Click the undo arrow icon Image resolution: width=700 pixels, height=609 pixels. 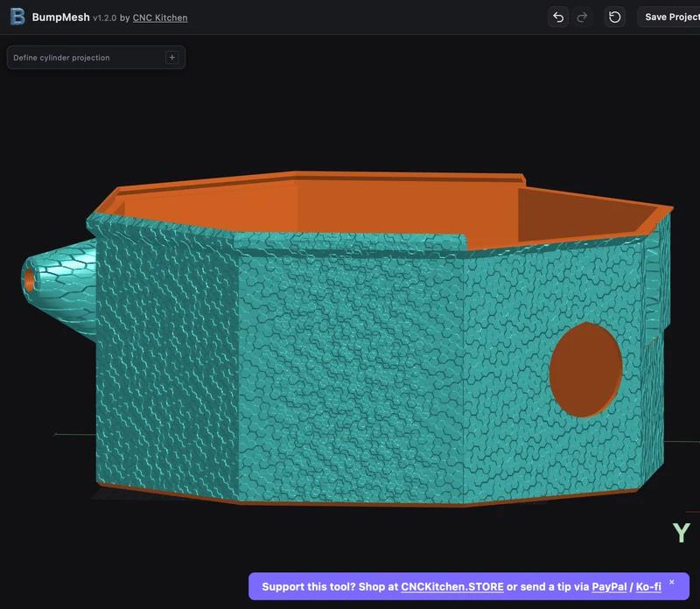pyautogui.click(x=558, y=17)
